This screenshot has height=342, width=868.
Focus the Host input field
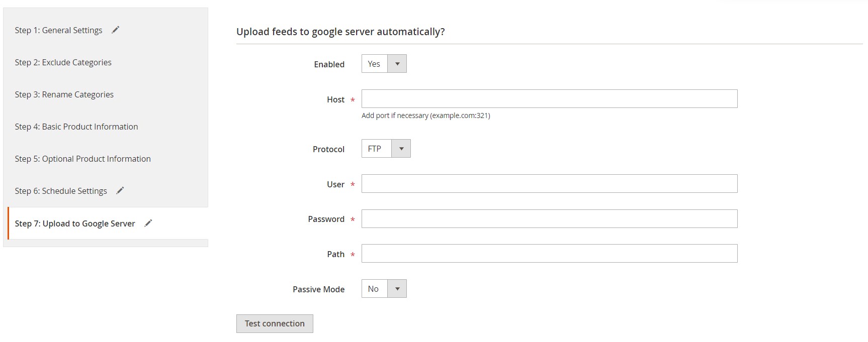[549, 99]
